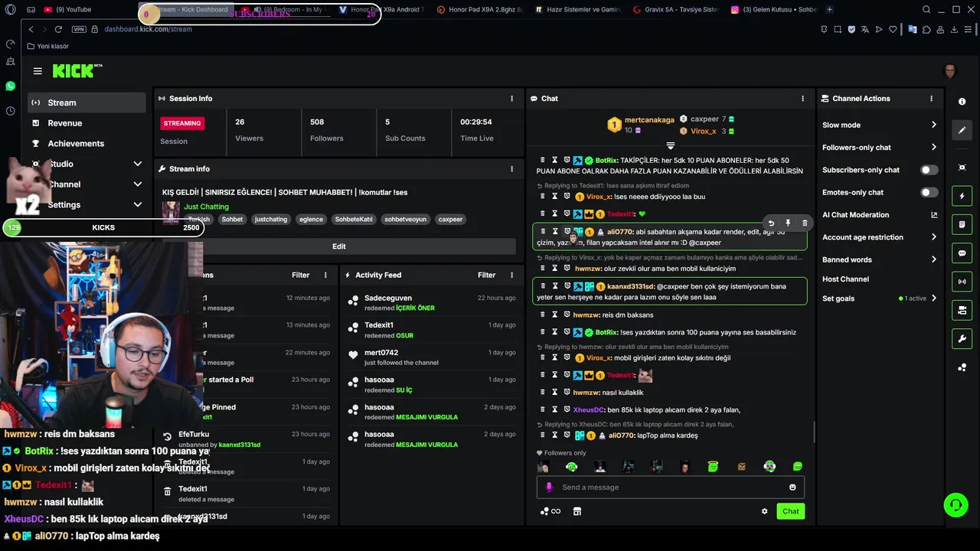Image resolution: width=980 pixels, height=551 pixels.
Task: Switch to the Gelen Kutusu Instagram tab
Action: pos(773,10)
